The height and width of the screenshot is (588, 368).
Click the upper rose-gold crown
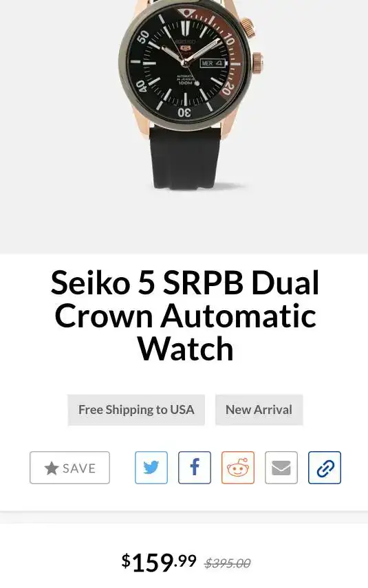(x=248, y=26)
